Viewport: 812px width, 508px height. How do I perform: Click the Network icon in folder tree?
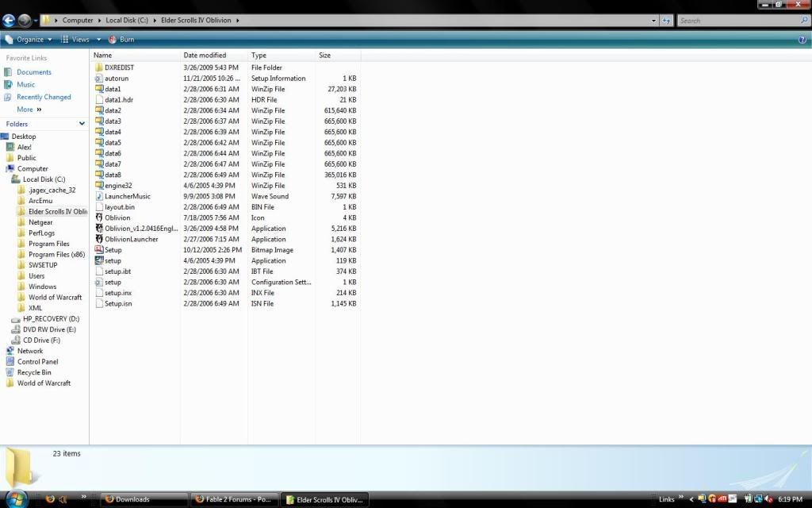(10, 351)
